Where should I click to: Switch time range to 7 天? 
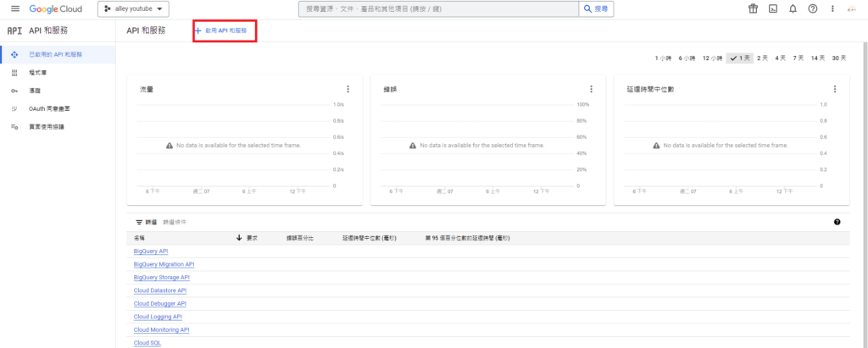(798, 58)
